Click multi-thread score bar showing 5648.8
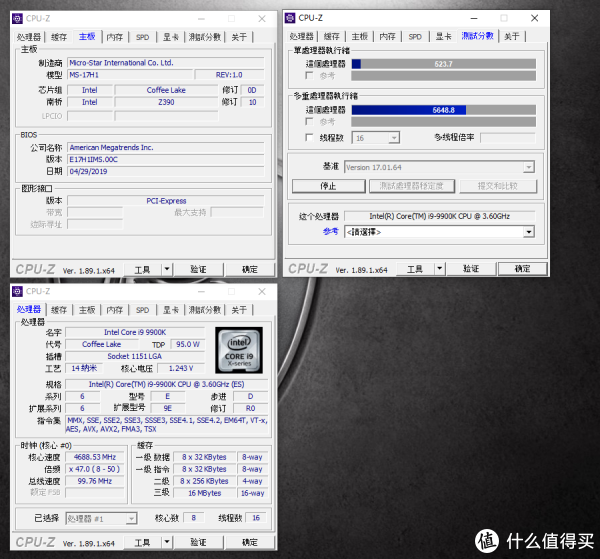 443,110
